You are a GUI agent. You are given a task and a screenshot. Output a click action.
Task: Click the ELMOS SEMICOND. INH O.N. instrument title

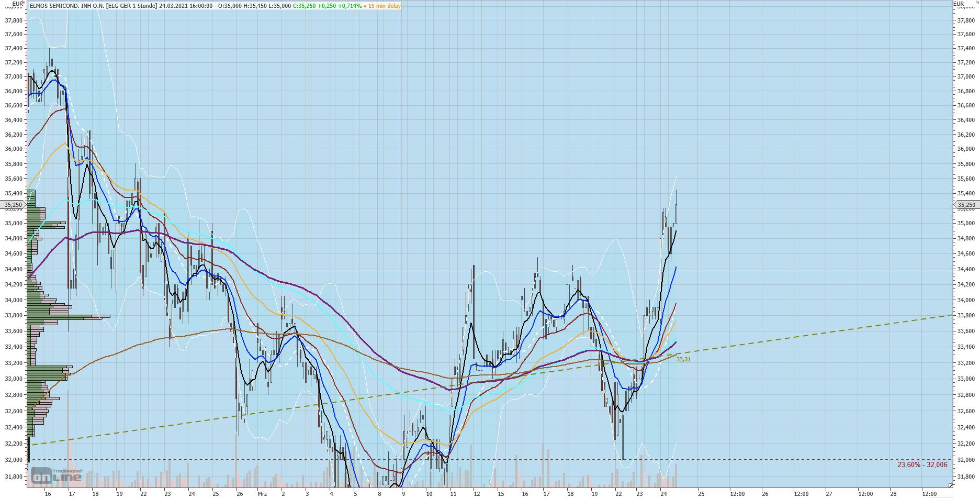67,6
